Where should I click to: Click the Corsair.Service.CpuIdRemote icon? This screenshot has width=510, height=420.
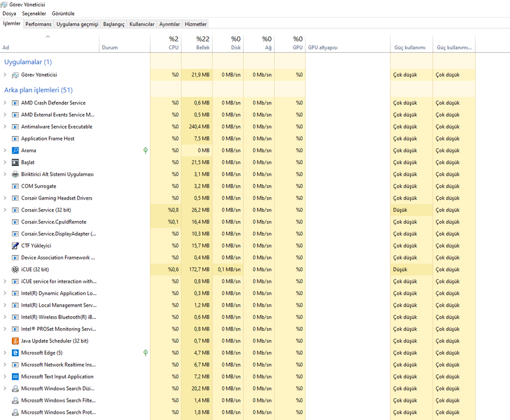pos(15,222)
